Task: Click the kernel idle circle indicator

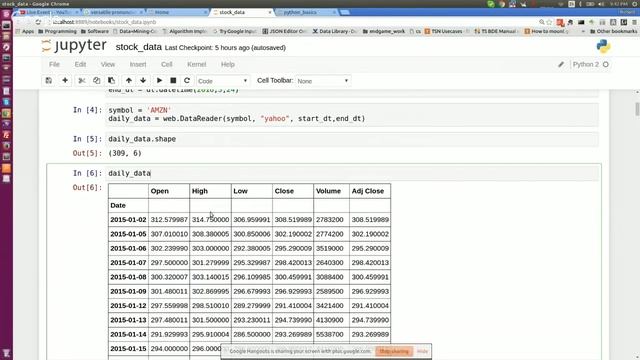Action: [606, 64]
